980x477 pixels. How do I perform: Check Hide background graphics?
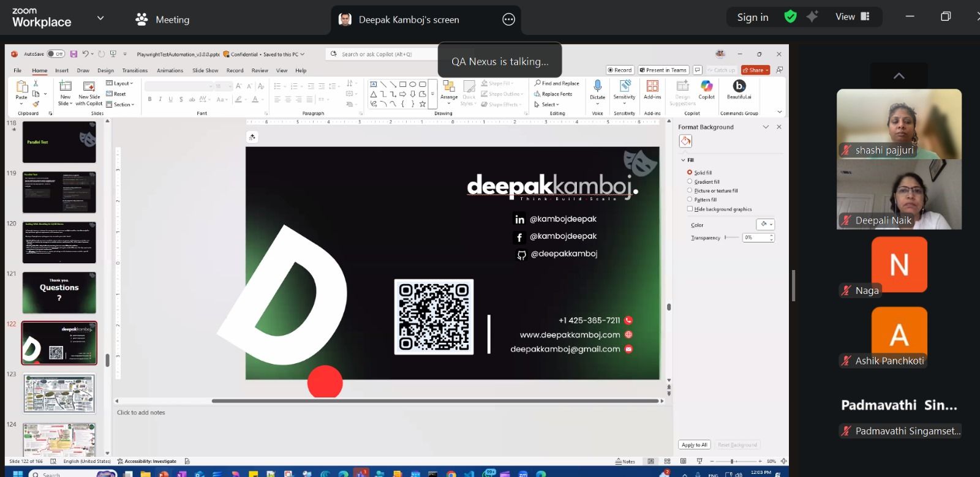(690, 209)
